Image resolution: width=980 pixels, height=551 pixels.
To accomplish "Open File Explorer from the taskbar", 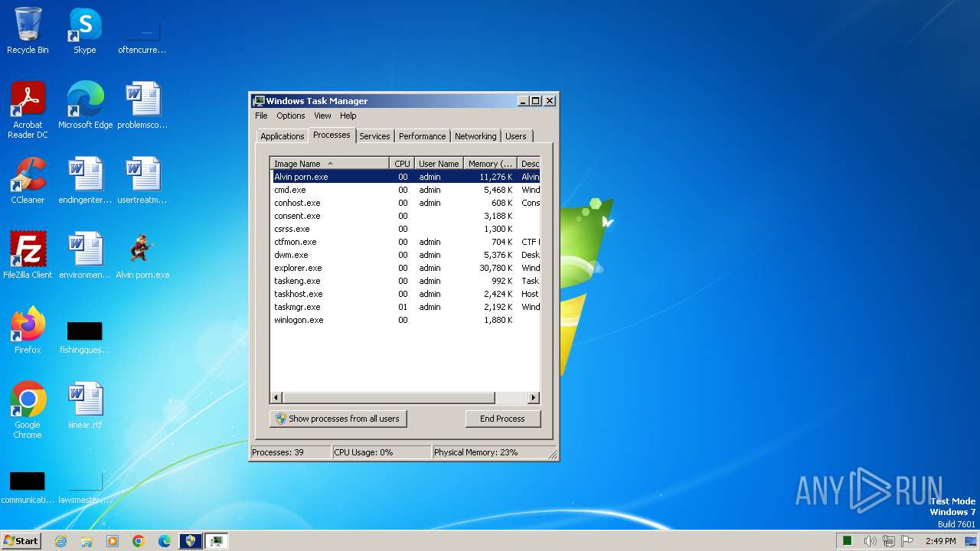I will (87, 541).
